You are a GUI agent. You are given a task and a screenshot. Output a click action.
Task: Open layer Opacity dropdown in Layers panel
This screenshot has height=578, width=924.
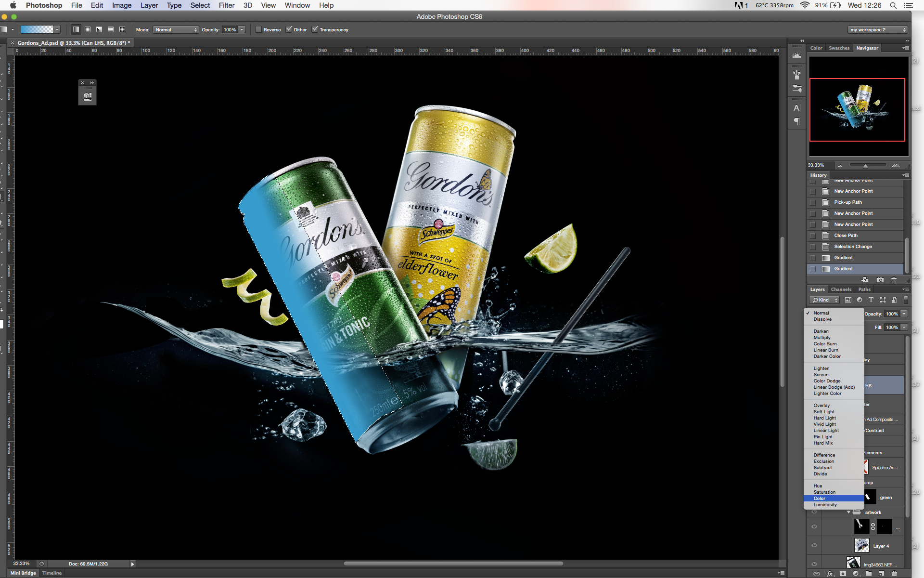click(x=904, y=314)
